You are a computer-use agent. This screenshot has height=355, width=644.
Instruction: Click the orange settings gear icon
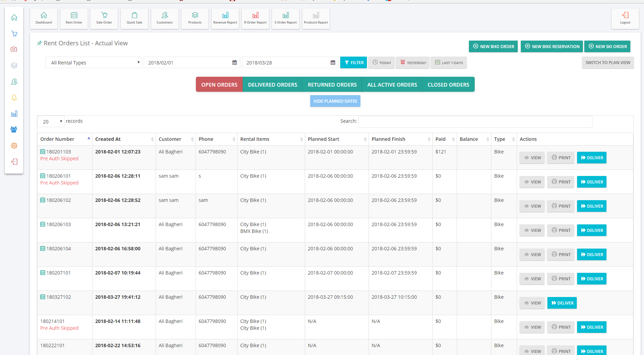(14, 146)
